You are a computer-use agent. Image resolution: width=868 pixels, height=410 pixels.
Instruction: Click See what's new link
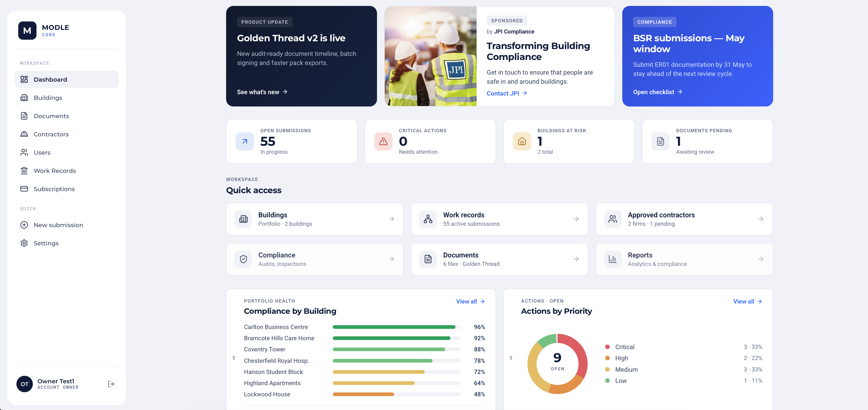coord(262,92)
